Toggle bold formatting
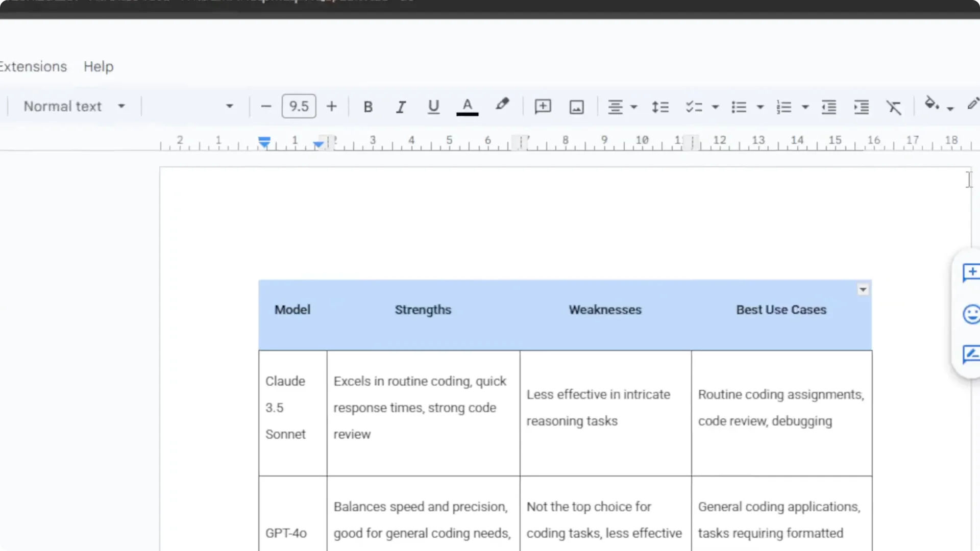 point(367,106)
